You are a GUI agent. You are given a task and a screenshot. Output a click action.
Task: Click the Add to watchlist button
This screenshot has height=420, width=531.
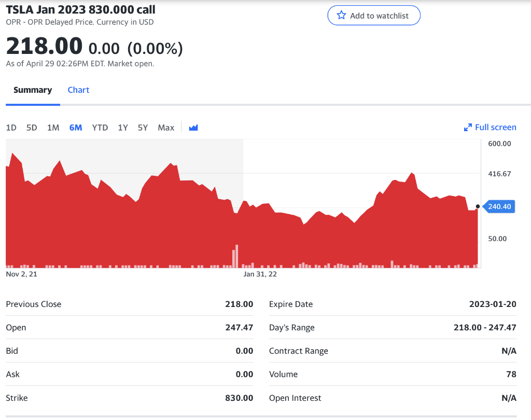(x=374, y=16)
